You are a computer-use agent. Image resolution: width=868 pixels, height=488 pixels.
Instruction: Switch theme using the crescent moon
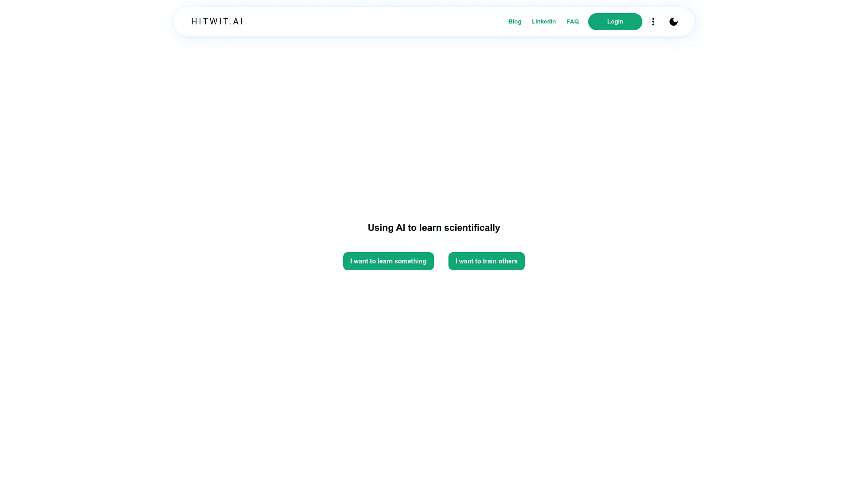click(x=673, y=22)
